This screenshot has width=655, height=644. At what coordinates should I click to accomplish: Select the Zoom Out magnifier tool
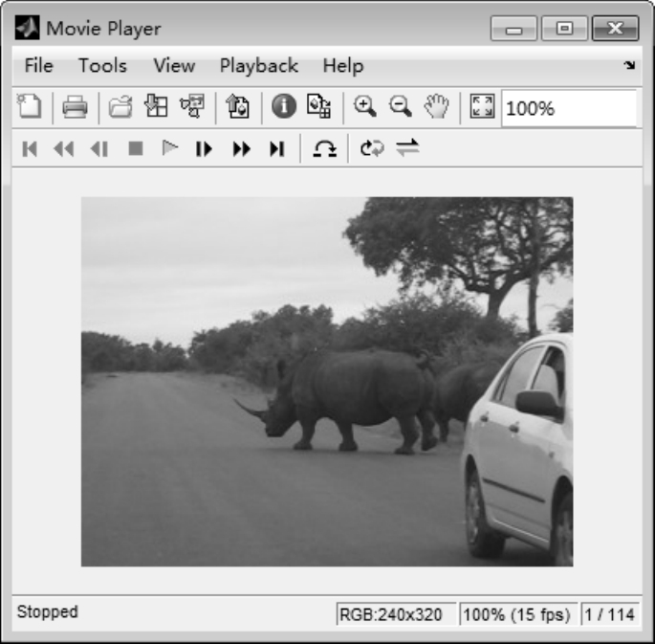tap(401, 106)
